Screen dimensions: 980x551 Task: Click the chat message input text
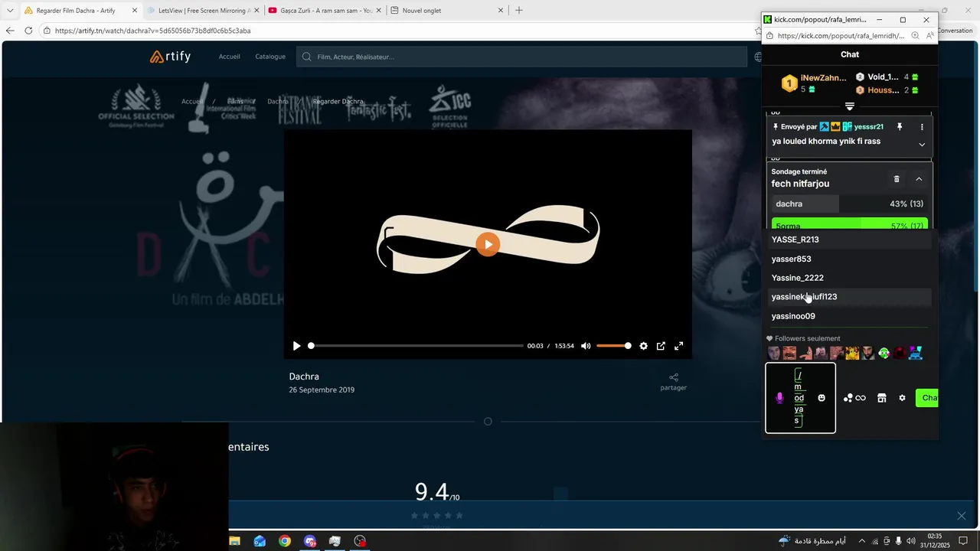pos(799,397)
